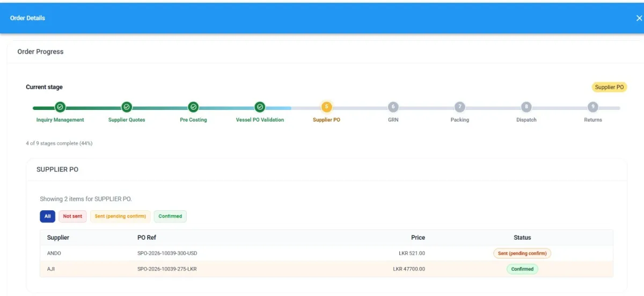Filter by Sent (pending confirm) chip
Screen dimensions: 644x296
coord(120,216)
